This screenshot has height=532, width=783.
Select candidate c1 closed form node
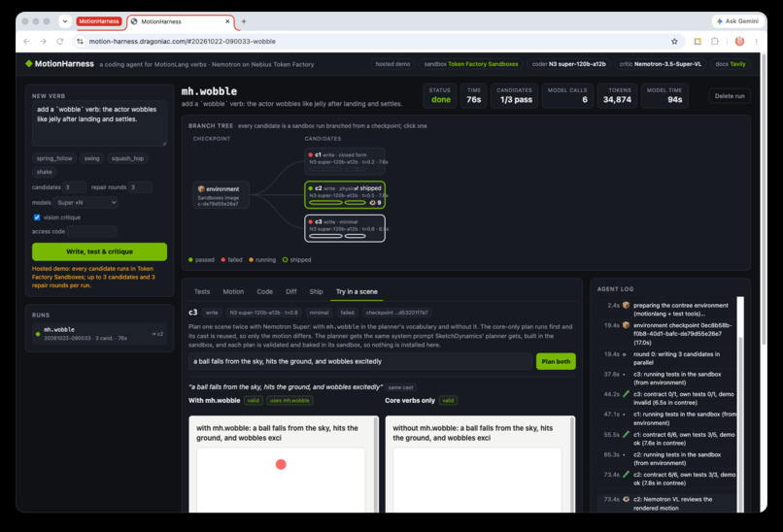345,161
